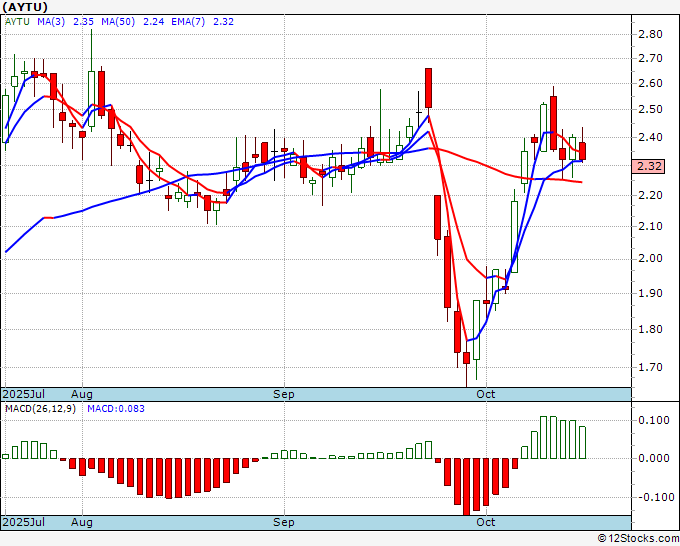Select Aug on the upper time axis
Viewport: 680px width, 546px height.
pos(82,394)
